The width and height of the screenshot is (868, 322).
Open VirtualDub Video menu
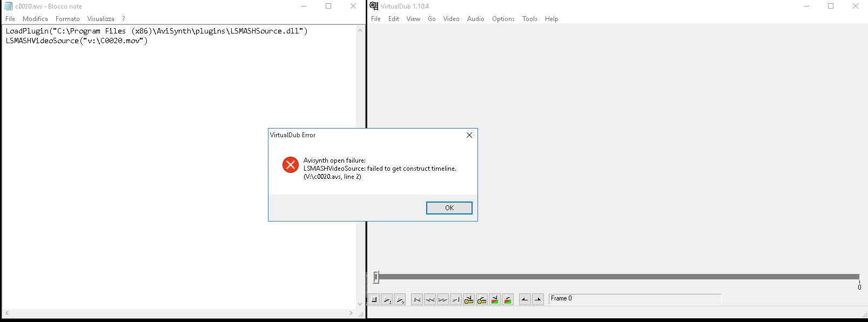point(451,19)
